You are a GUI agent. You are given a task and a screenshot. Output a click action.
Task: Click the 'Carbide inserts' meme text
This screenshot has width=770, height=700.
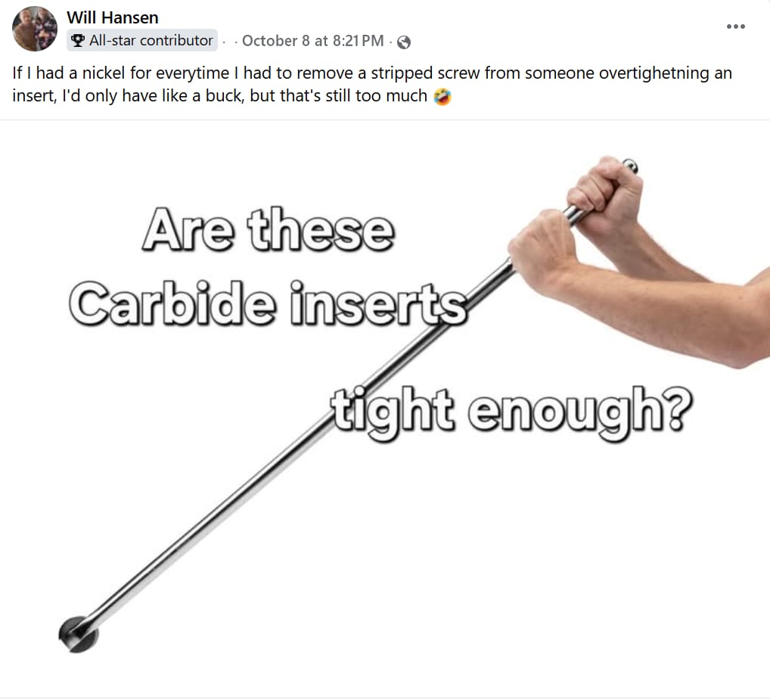click(x=268, y=303)
